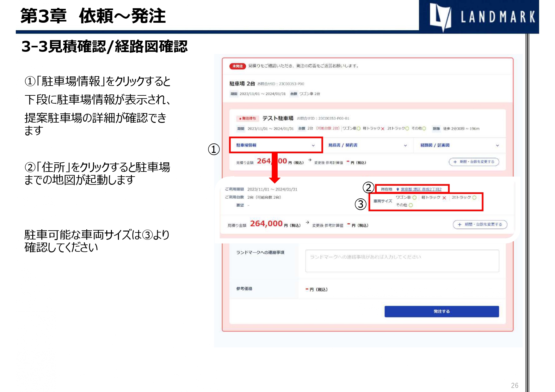Expand the 駐車場情報 chevron
The image size is (555, 392).
pos(313,146)
